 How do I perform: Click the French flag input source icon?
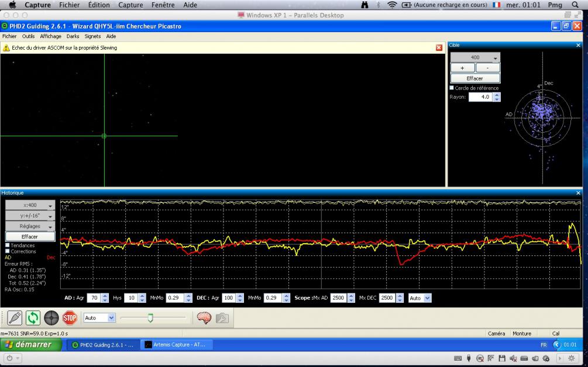point(497,5)
